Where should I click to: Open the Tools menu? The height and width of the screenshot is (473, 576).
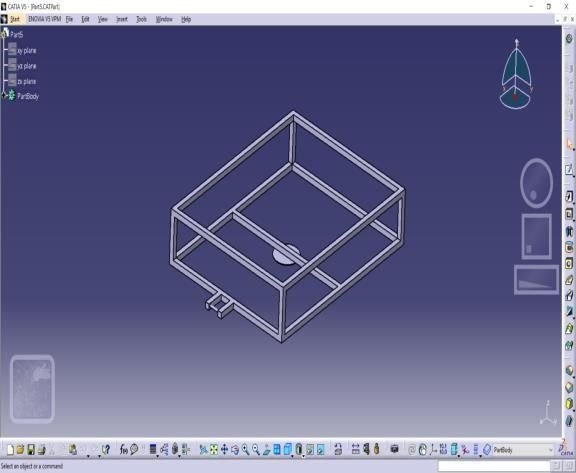point(141,19)
